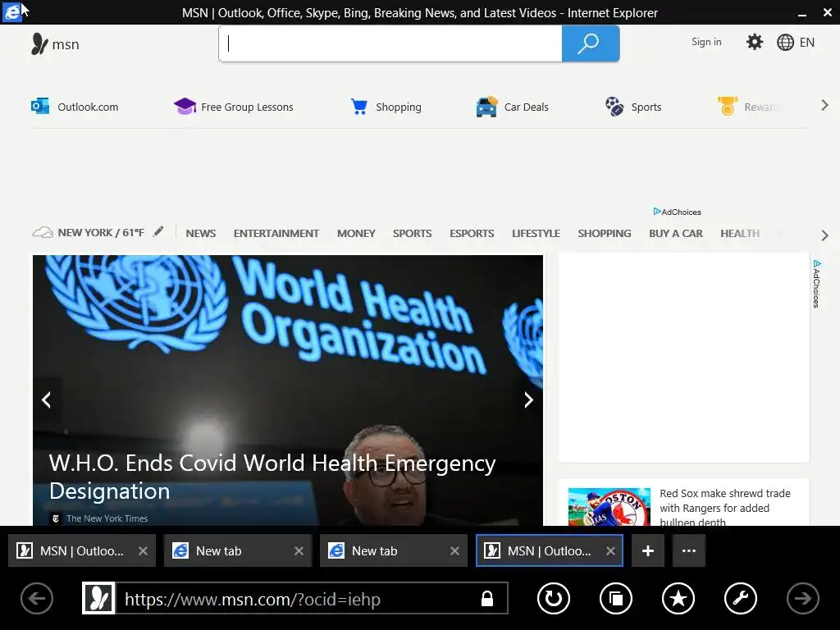The image size is (840, 630).
Task: Focus the MSN web search box
Action: point(390,43)
